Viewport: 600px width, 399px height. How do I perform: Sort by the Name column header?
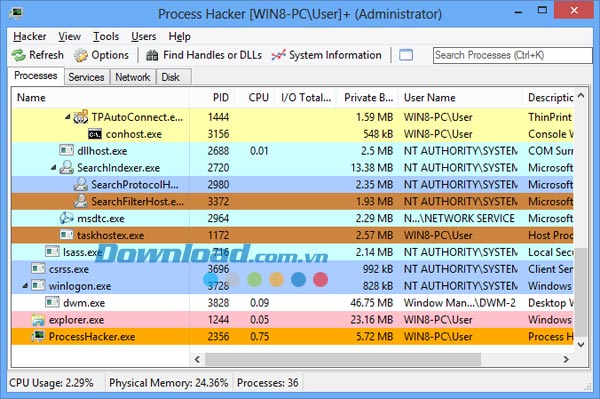tap(100, 98)
